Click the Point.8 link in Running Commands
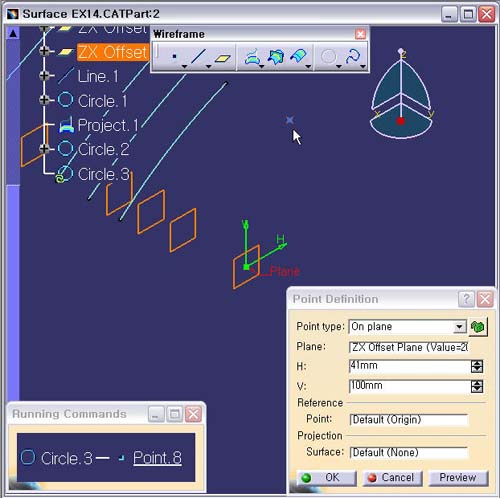 point(157,458)
